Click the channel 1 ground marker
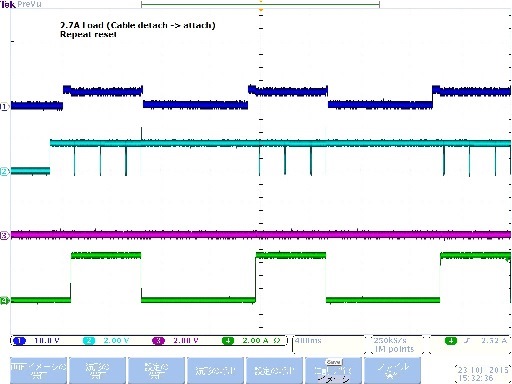Viewport: 512px width, 384px height. coord(4,107)
